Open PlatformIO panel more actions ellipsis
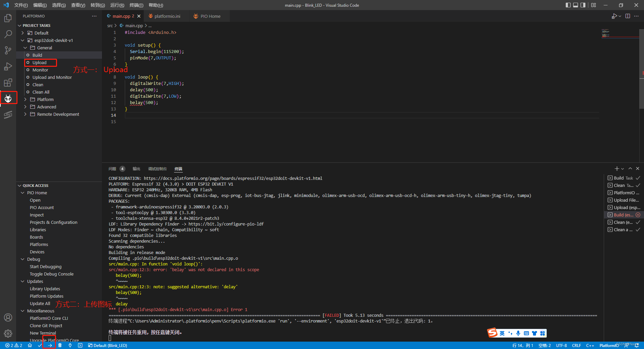 (94, 16)
